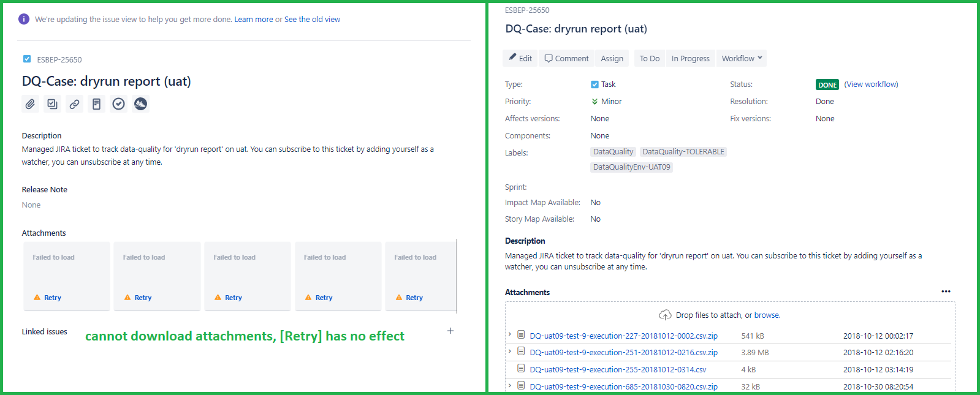Image resolution: width=980 pixels, height=395 pixels.
Task: Click the file icon for execution-255 csv
Action: click(x=521, y=368)
